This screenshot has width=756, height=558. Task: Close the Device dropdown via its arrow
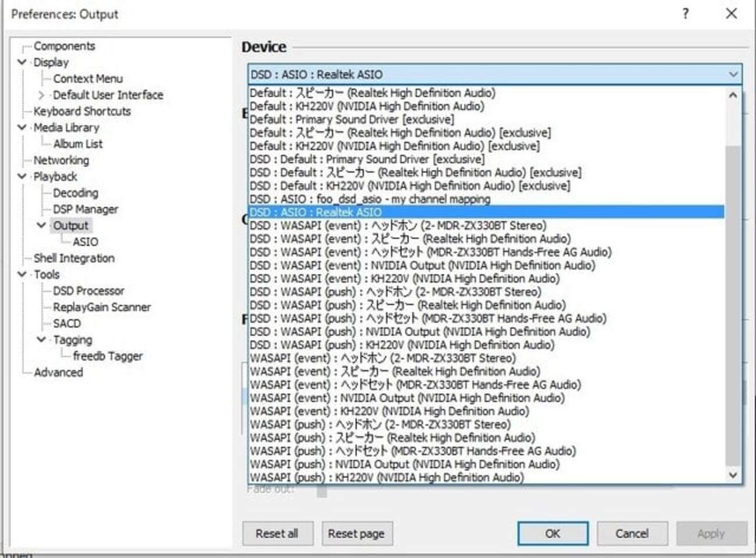pyautogui.click(x=733, y=74)
